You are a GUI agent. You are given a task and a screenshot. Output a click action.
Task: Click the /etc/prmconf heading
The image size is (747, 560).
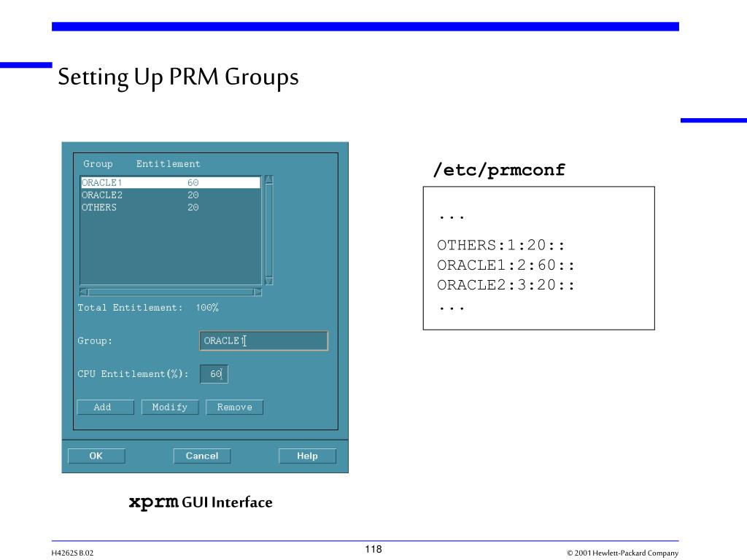(x=499, y=169)
